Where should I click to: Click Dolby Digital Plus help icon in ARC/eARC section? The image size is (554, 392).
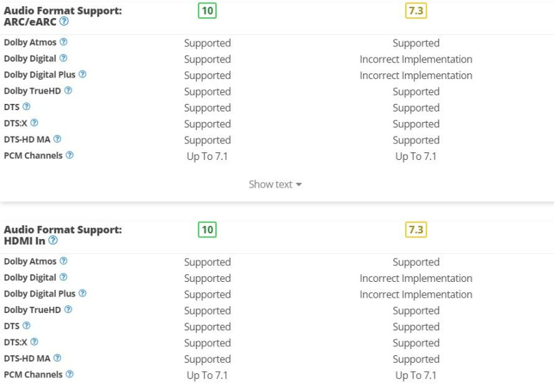pos(82,74)
